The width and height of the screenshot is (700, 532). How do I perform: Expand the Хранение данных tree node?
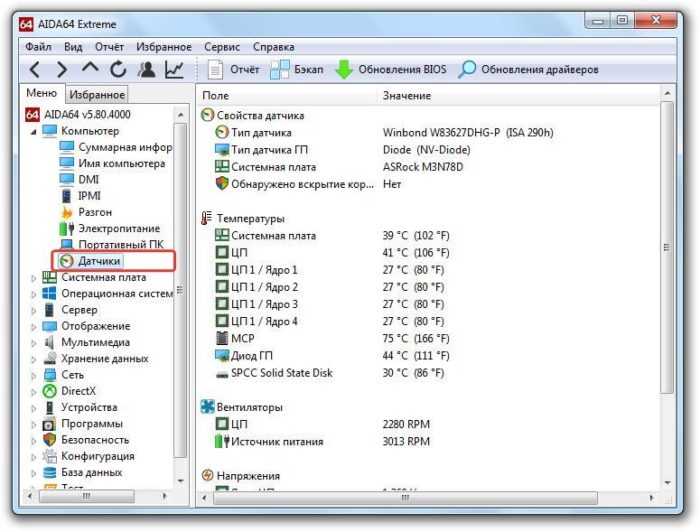[33, 359]
